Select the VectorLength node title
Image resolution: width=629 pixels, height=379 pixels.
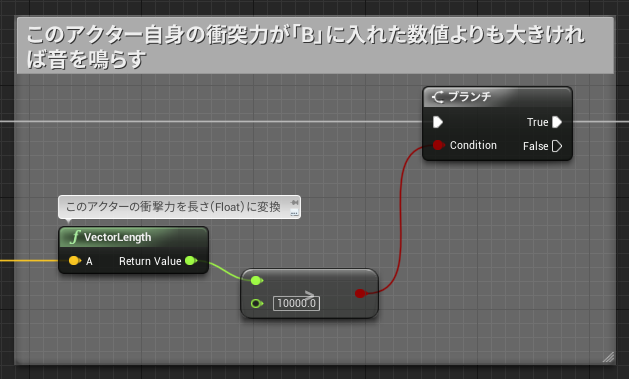[118, 237]
